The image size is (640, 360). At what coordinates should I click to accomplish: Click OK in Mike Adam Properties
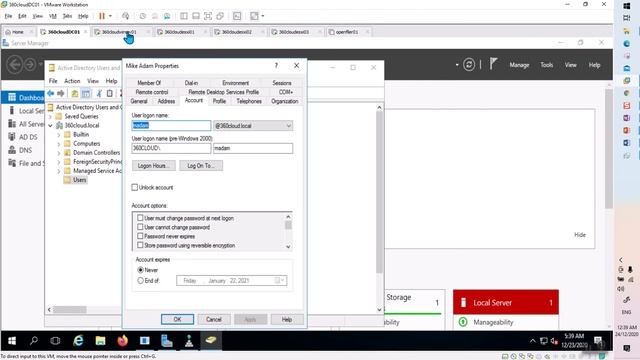[177, 319]
